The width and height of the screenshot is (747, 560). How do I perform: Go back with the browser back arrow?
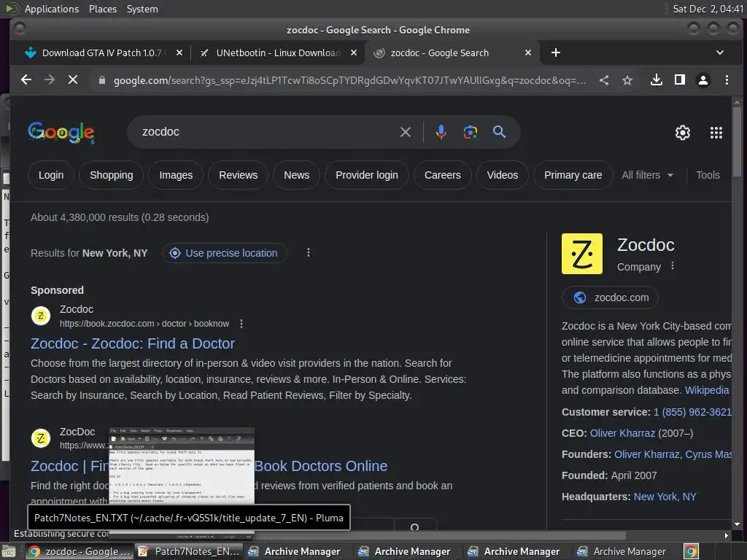[26, 80]
